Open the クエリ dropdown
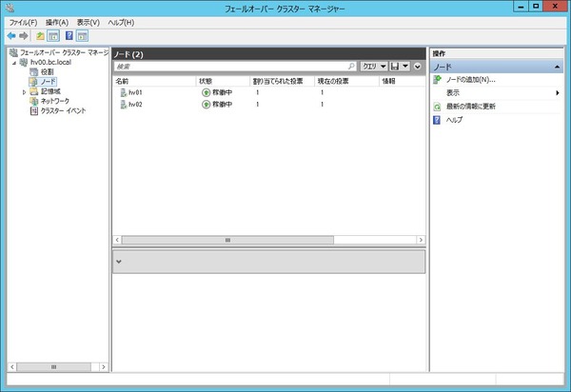Screen dimensions: 571x392 pos(374,67)
